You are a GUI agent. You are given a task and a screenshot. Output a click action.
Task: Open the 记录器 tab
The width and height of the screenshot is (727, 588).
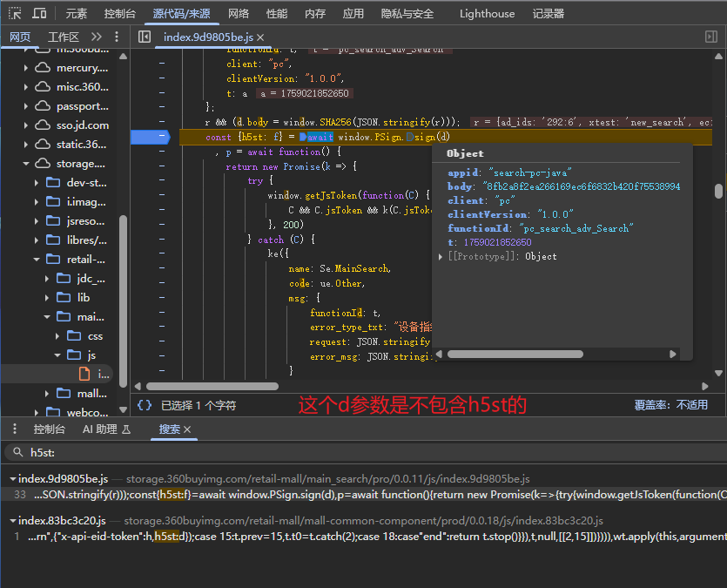point(548,14)
